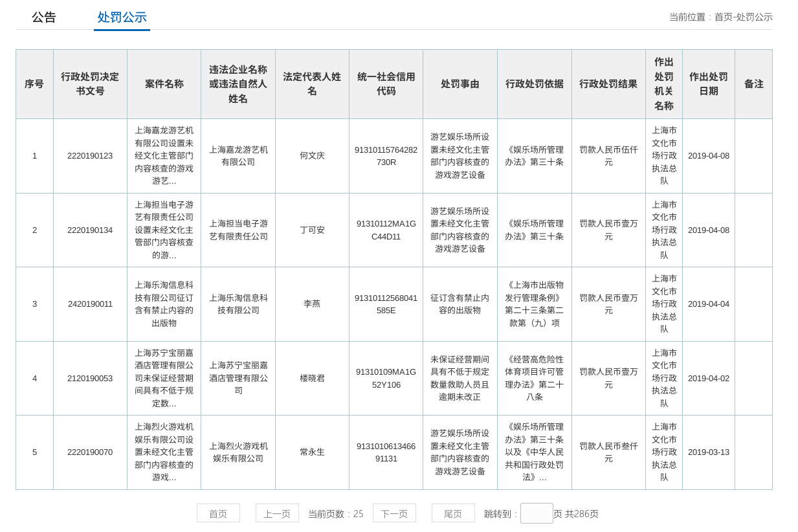Click decision number 2220190123
The height and width of the screenshot is (532, 798).
90,155
